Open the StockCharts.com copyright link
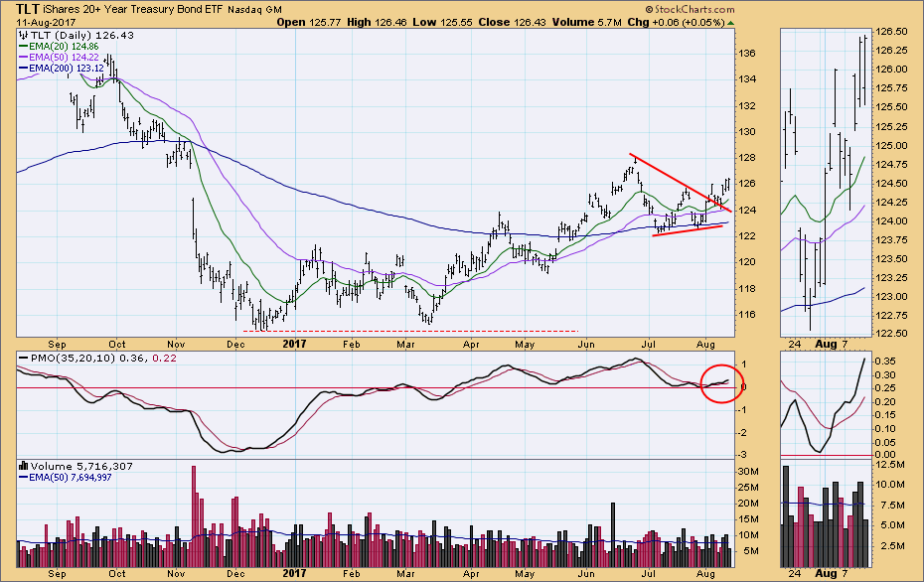The height and width of the screenshot is (582, 924). point(691,9)
